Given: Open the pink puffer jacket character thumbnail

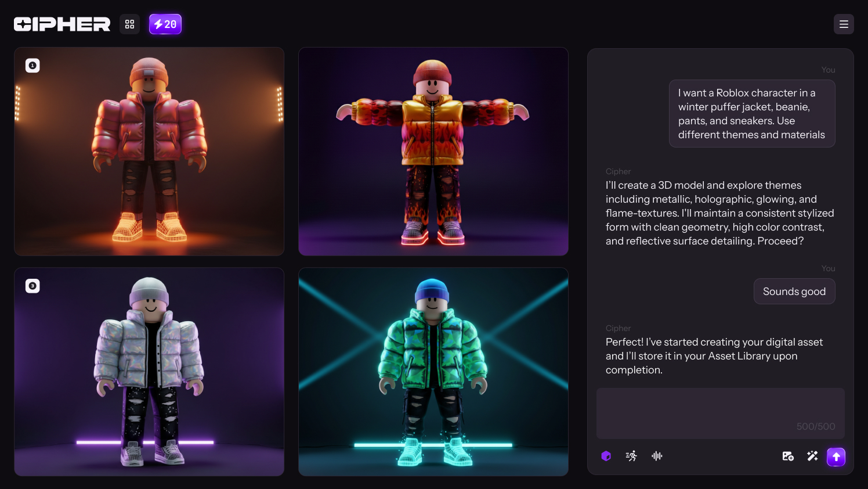Looking at the screenshot, I should click(149, 152).
